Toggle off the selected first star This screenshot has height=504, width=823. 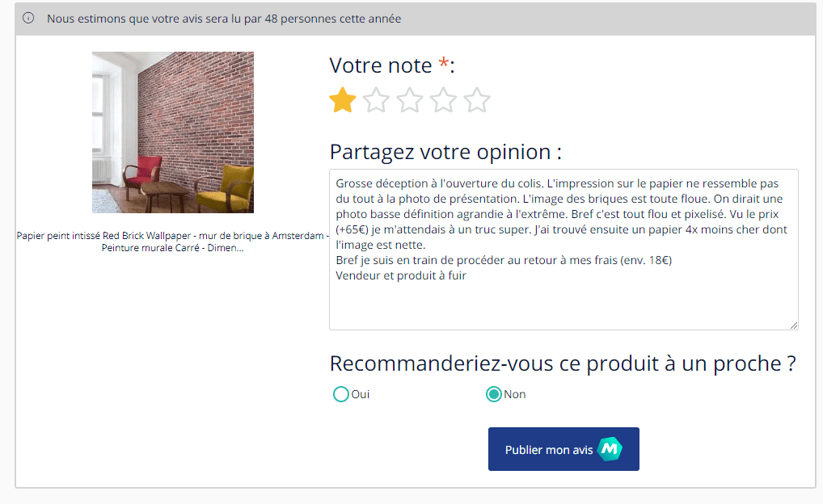click(342, 100)
